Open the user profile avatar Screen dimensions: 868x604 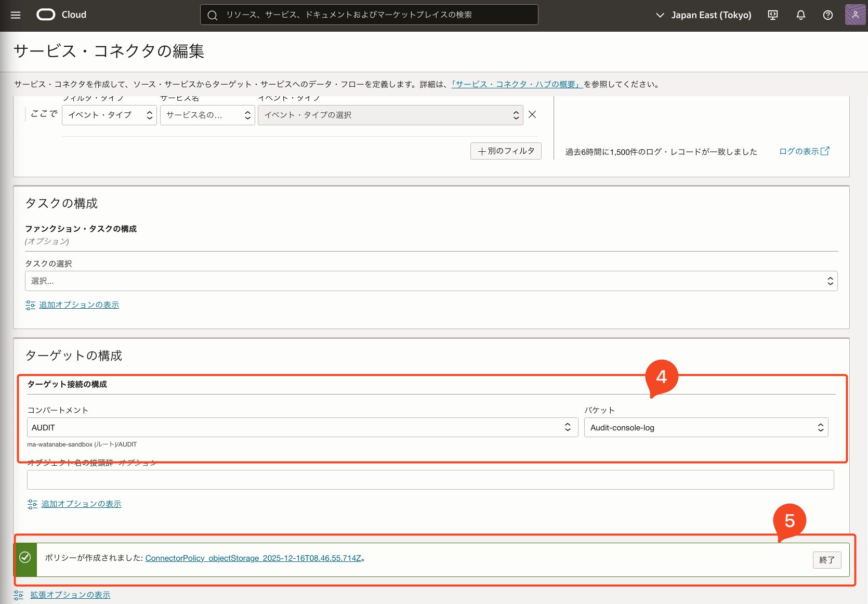click(855, 15)
